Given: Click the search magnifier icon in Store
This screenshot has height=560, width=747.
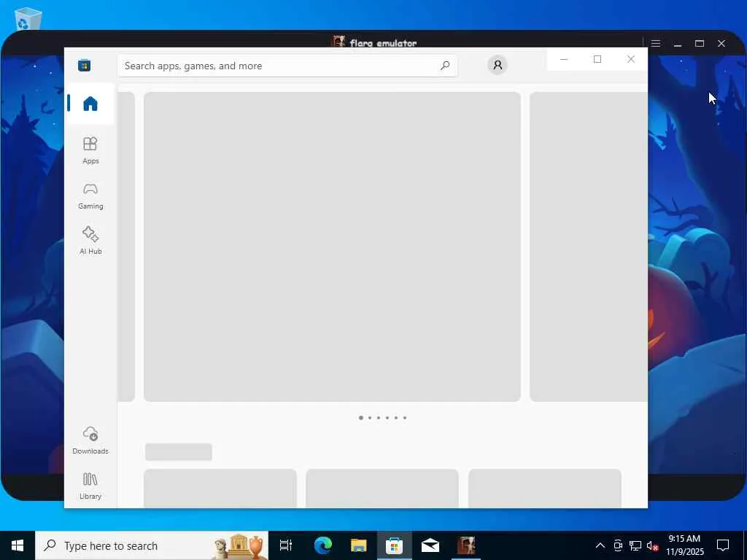Looking at the screenshot, I should tap(445, 66).
